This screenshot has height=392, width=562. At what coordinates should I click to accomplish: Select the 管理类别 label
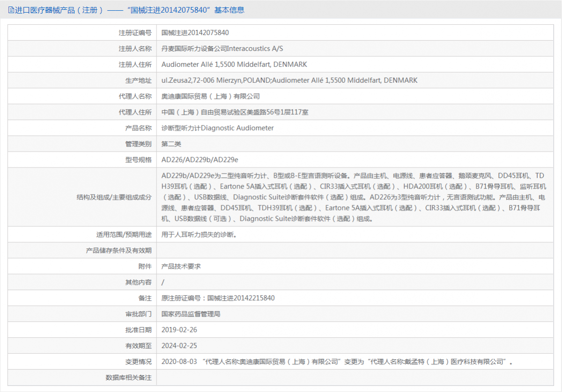(139, 144)
